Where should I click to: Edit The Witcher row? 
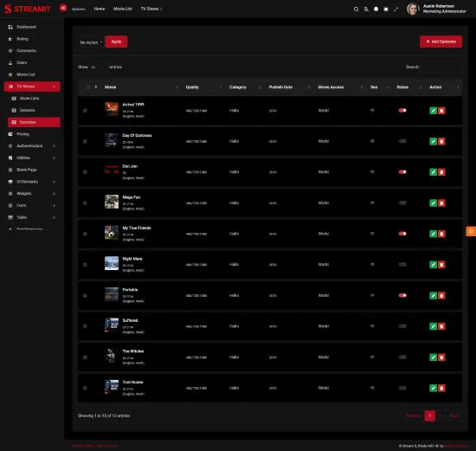434,358
